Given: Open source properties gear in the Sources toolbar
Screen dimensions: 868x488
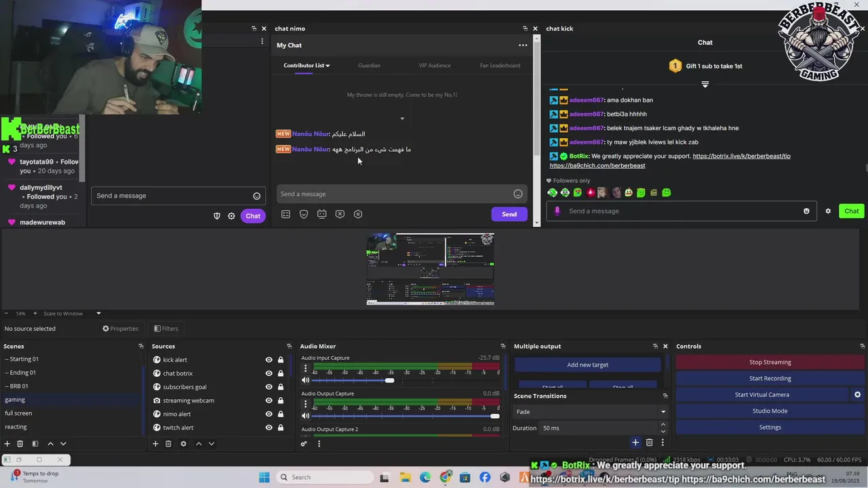Looking at the screenshot, I should [x=183, y=444].
